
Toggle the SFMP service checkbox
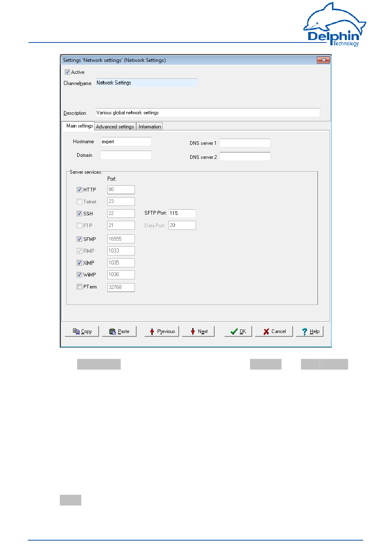click(x=79, y=239)
